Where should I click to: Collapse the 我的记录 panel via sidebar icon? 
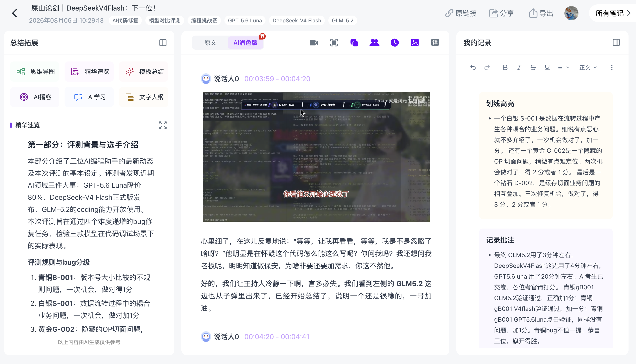pos(616,43)
